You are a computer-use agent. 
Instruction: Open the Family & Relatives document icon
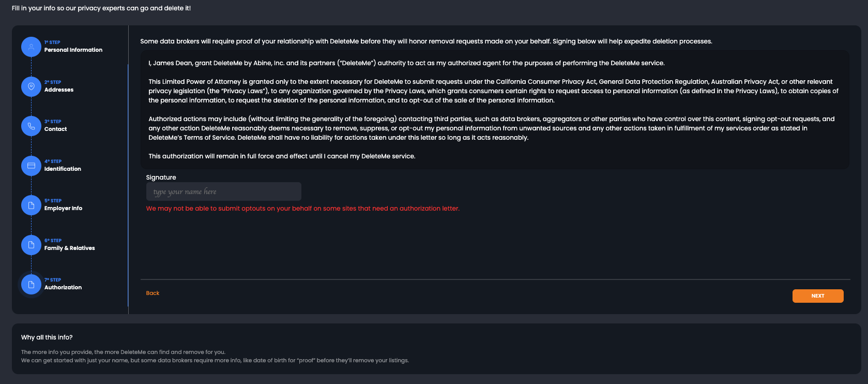pyautogui.click(x=31, y=245)
